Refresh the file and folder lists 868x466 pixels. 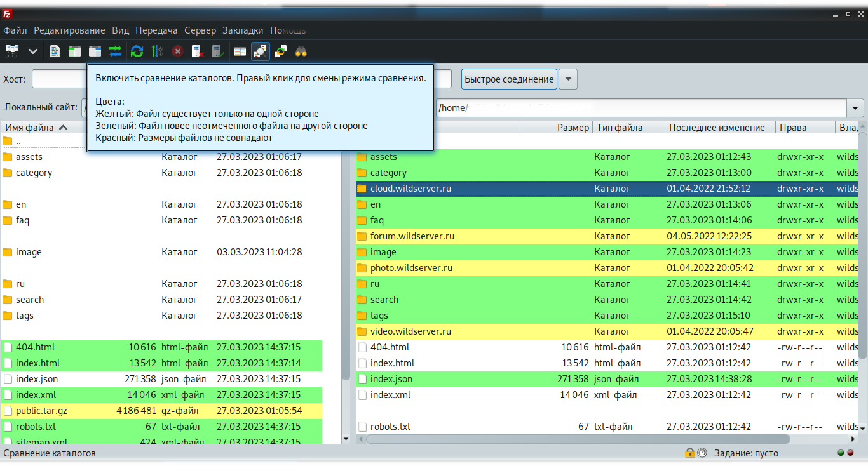(137, 51)
